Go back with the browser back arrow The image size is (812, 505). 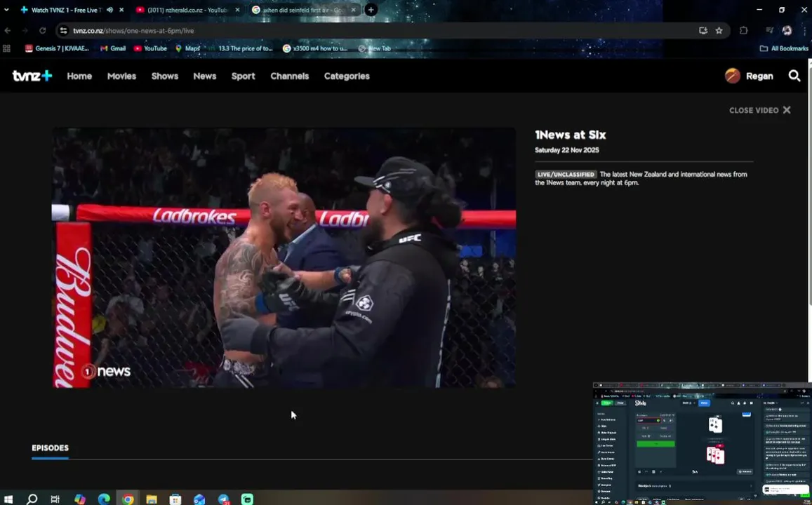point(8,31)
